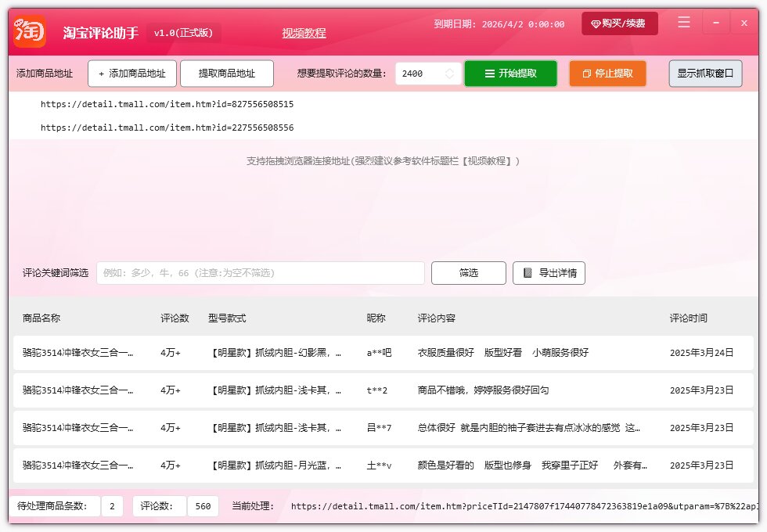This screenshot has height=532, width=767.
Task: Click the date 2025年3月24日
Action: (701, 353)
